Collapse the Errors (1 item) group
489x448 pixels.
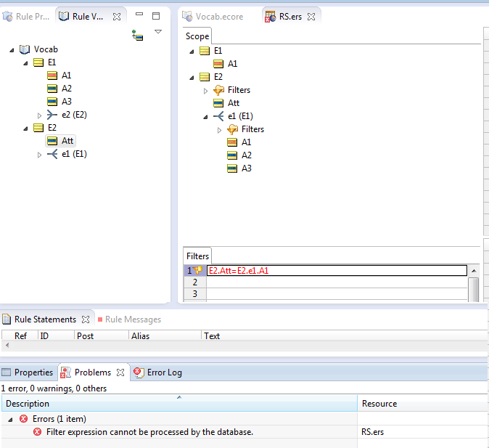click(10, 420)
